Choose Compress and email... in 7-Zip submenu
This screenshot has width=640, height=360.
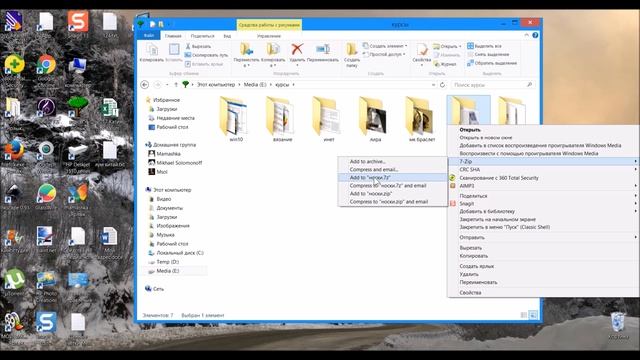[393, 169]
